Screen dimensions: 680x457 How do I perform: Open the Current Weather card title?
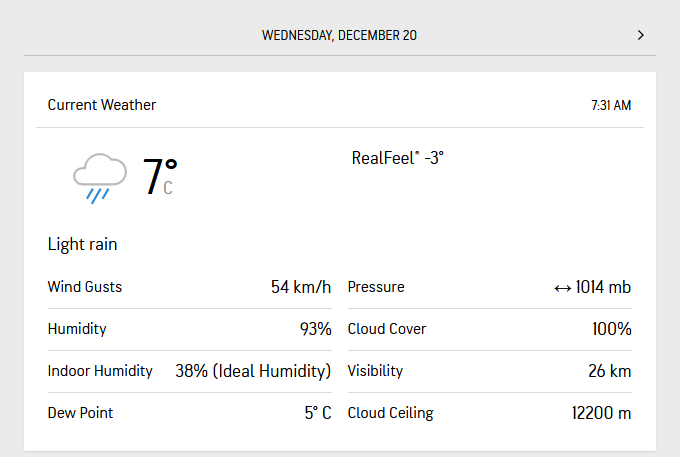pyautogui.click(x=102, y=105)
